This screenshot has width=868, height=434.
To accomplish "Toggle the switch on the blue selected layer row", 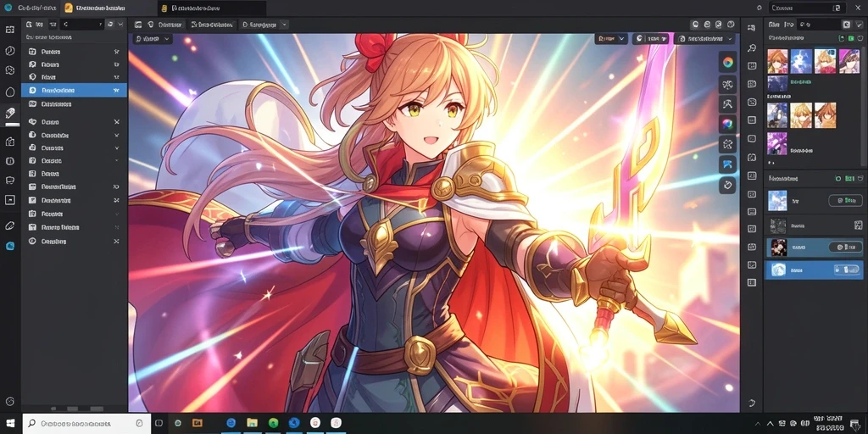I will click(845, 270).
